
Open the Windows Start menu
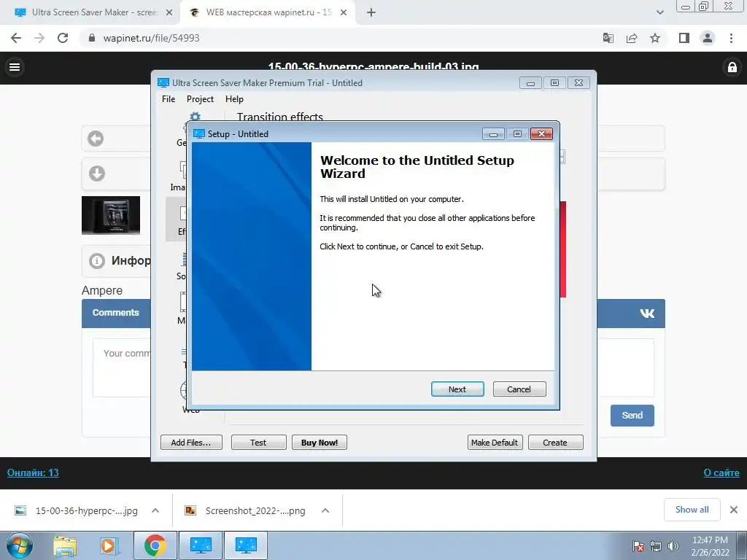[20, 545]
